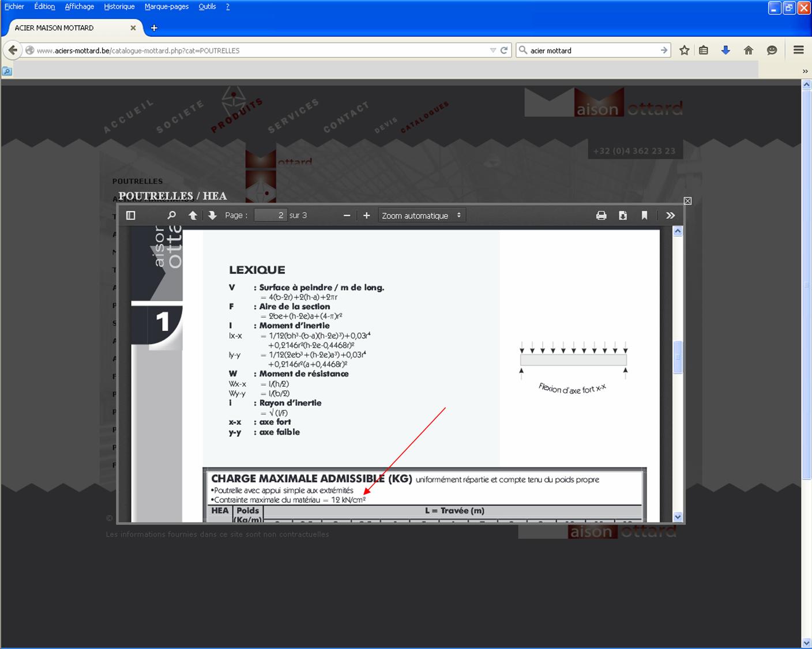Download the PDF file
The width and height of the screenshot is (812, 649).
coord(623,216)
